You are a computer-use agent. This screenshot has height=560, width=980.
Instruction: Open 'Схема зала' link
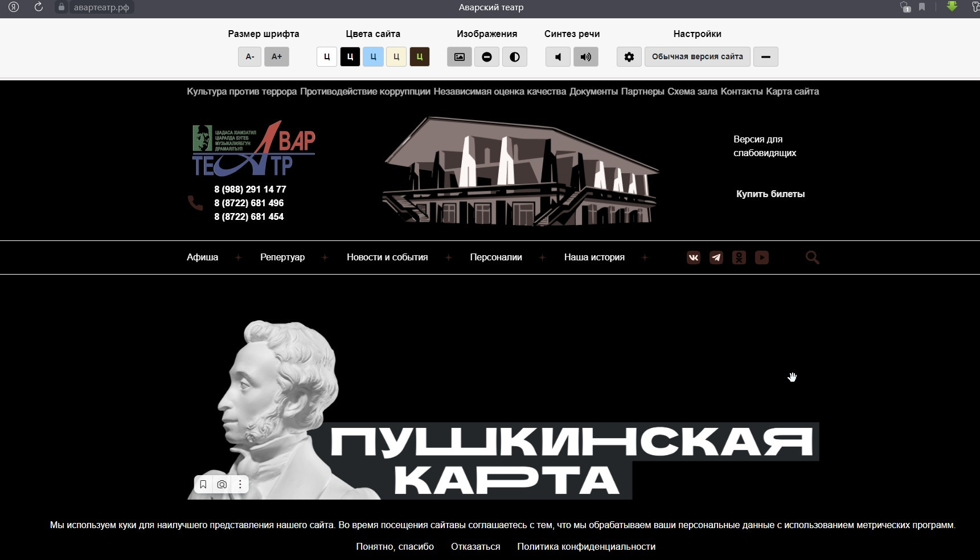pyautogui.click(x=692, y=91)
